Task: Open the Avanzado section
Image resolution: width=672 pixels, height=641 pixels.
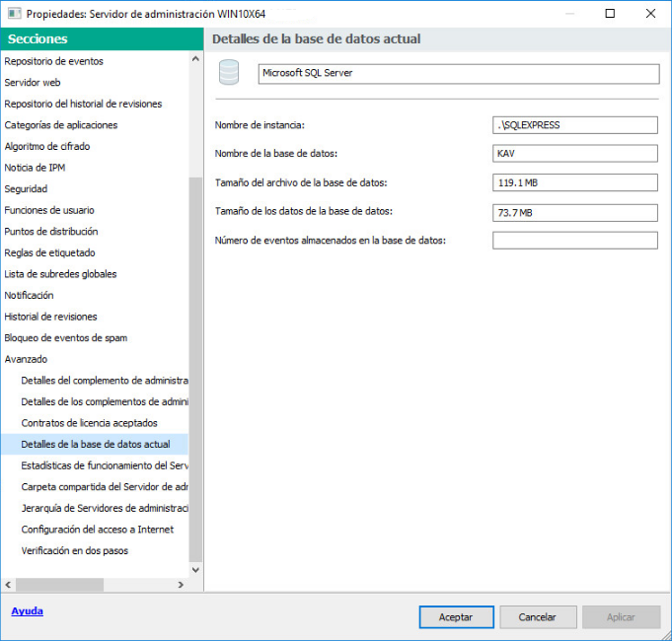Action: click(x=26, y=359)
